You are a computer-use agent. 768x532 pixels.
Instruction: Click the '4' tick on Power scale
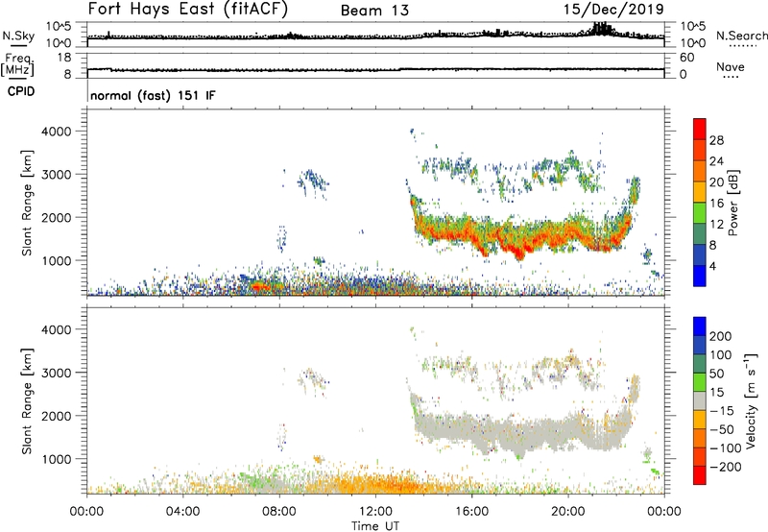(713, 266)
